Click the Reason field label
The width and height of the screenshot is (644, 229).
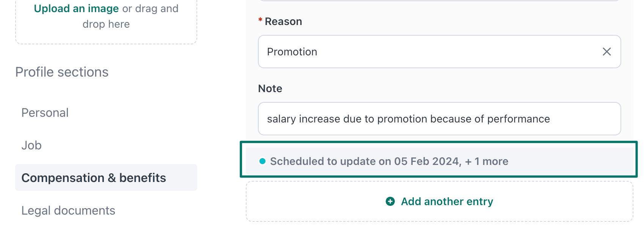pyautogui.click(x=283, y=22)
